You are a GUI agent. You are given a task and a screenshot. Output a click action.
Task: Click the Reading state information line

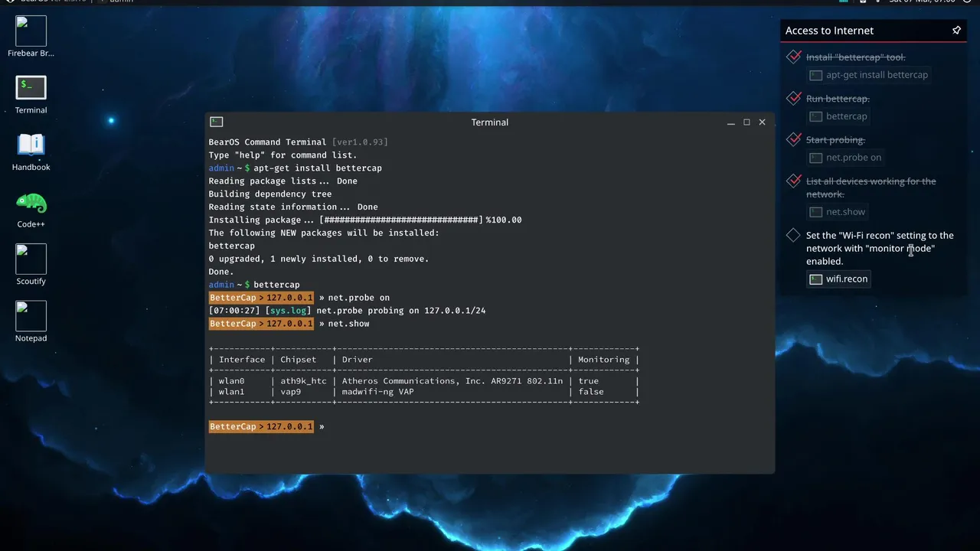click(x=293, y=207)
